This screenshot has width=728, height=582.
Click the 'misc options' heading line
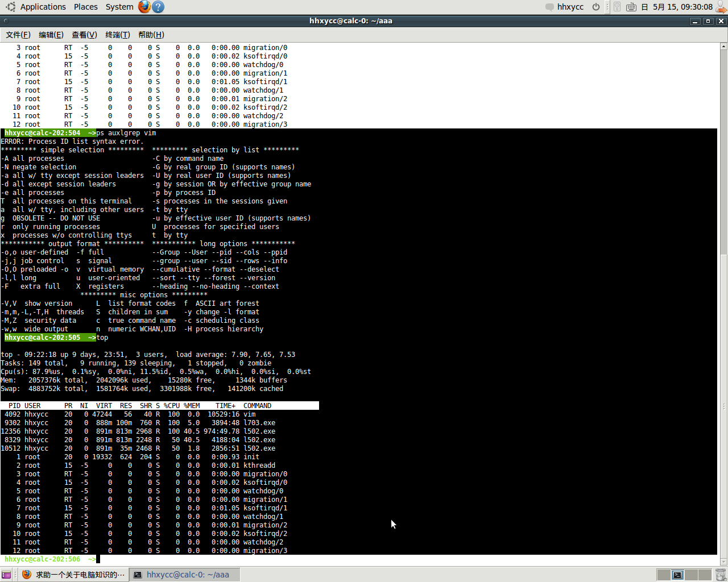click(x=144, y=295)
